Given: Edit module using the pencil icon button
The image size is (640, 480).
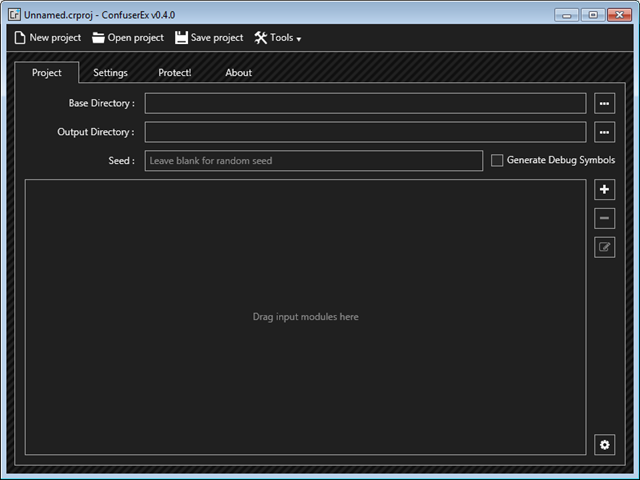Looking at the screenshot, I should click(604, 247).
